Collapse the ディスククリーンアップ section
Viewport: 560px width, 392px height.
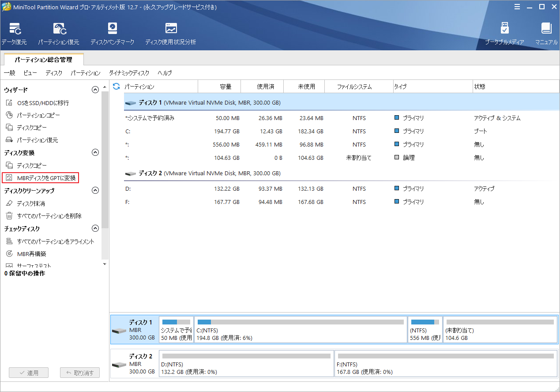click(95, 190)
